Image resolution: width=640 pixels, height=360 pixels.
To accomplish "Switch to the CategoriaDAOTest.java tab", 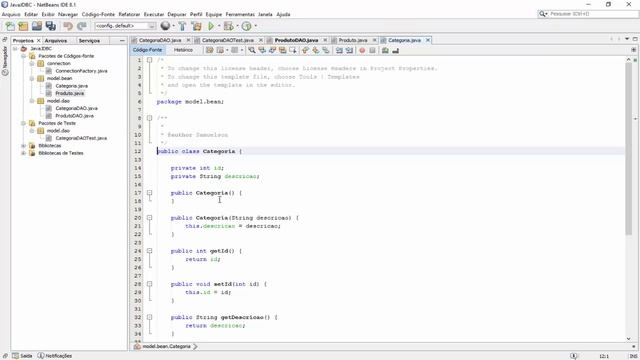I will pos(227,40).
